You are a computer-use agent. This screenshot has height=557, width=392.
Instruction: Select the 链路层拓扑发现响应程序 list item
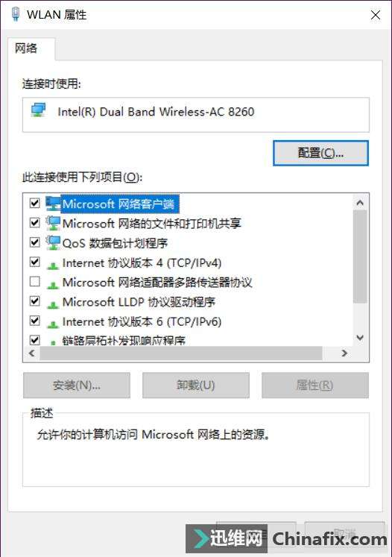(x=124, y=341)
